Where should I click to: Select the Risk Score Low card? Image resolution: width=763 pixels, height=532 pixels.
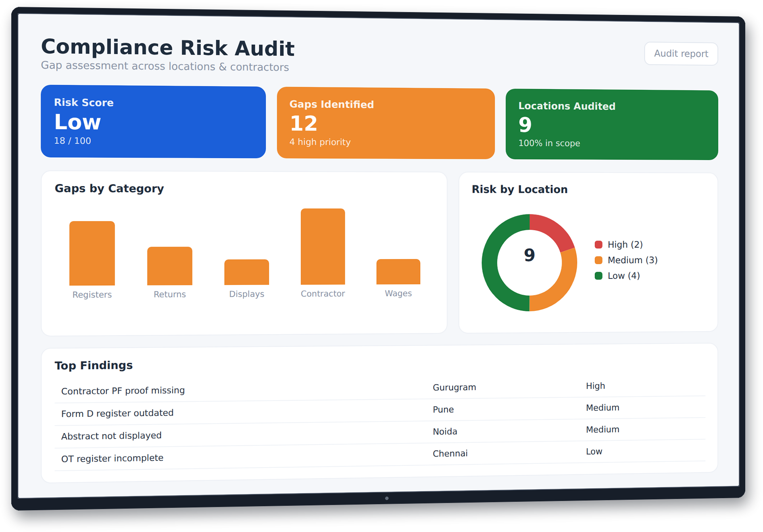pyautogui.click(x=153, y=121)
